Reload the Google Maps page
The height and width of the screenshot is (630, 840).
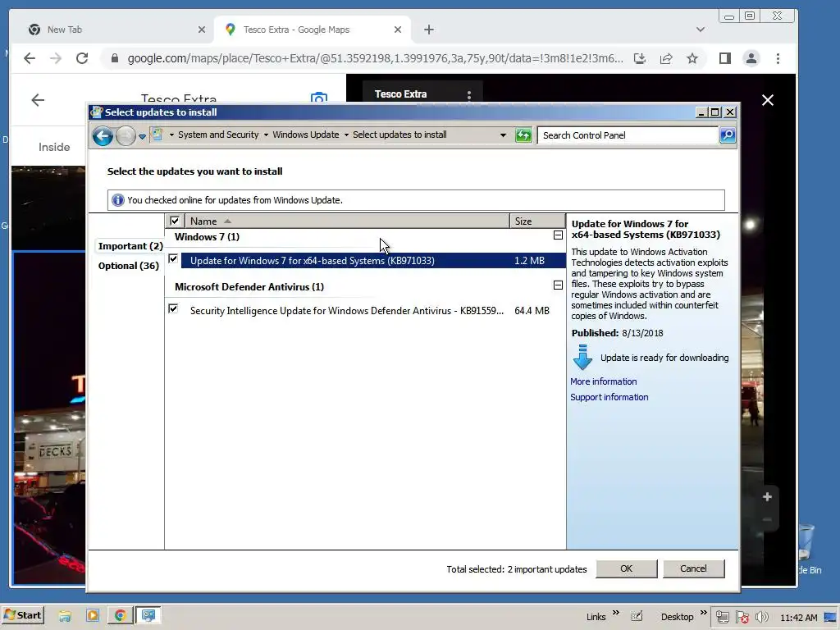[x=82, y=58]
